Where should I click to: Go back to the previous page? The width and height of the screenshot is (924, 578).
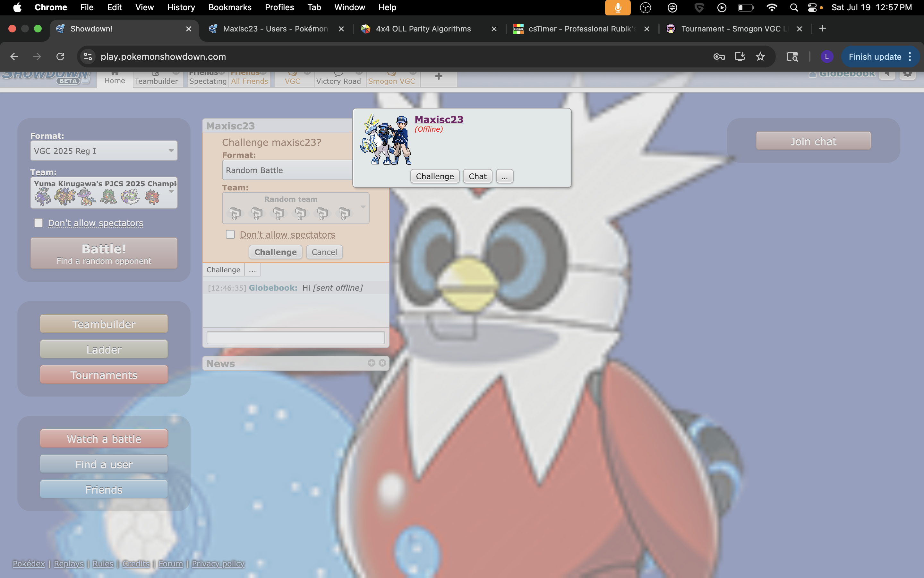tap(14, 57)
